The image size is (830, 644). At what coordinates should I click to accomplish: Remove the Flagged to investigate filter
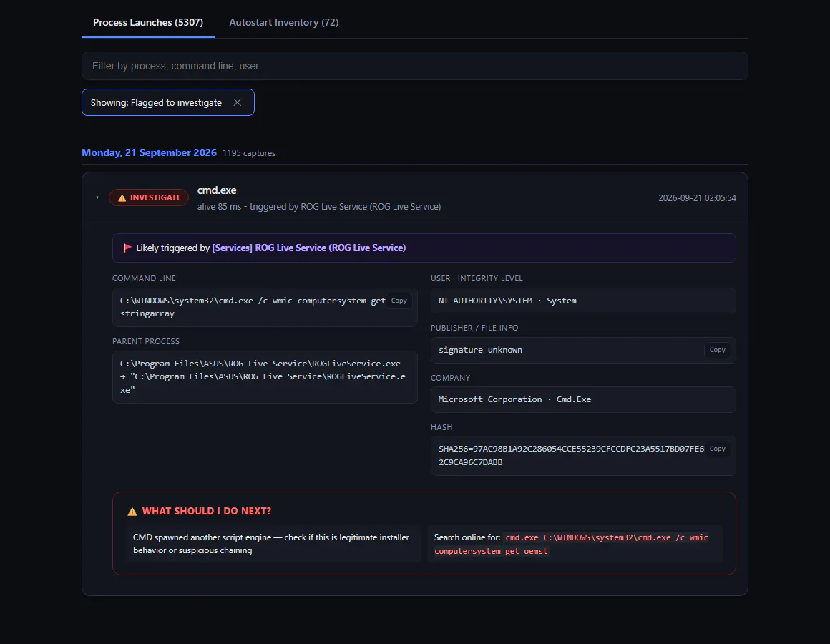tap(237, 102)
